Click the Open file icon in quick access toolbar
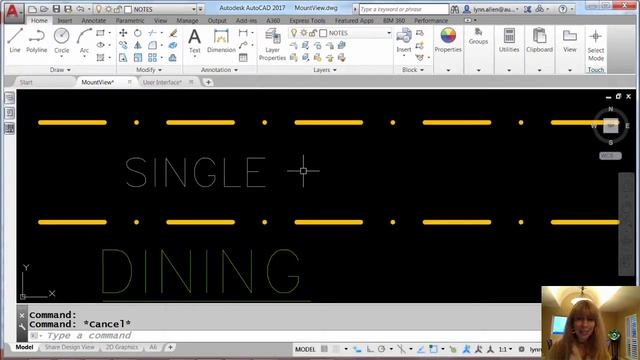 pos(44,9)
